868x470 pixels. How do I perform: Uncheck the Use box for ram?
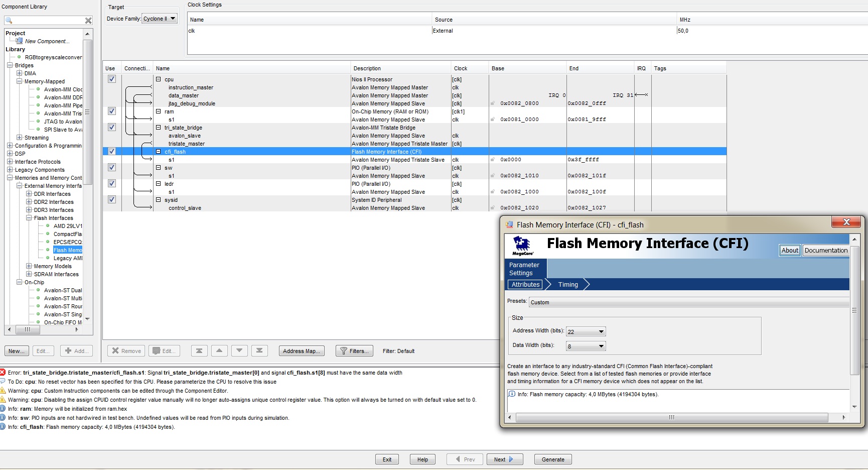click(112, 111)
